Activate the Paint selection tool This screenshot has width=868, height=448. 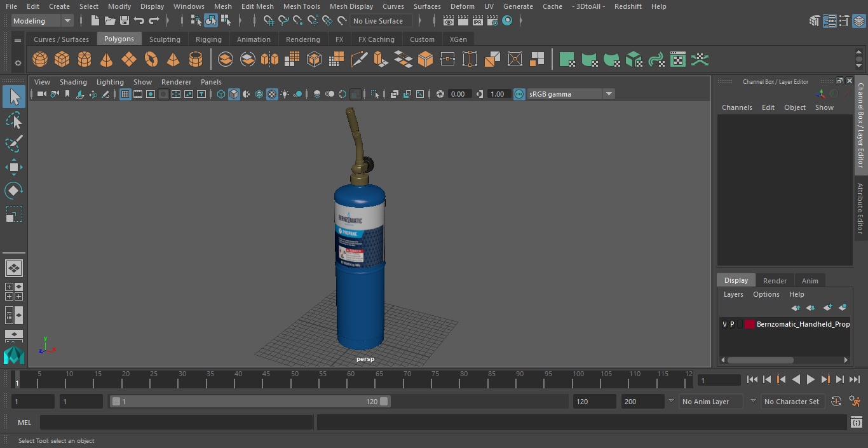pos(13,144)
